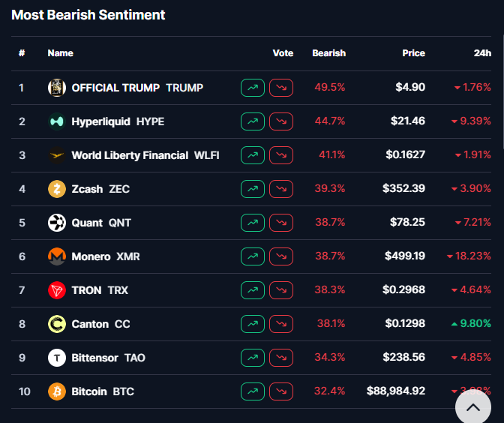The width and height of the screenshot is (504, 423).
Task: Click the Price column header
Action: tap(413, 53)
